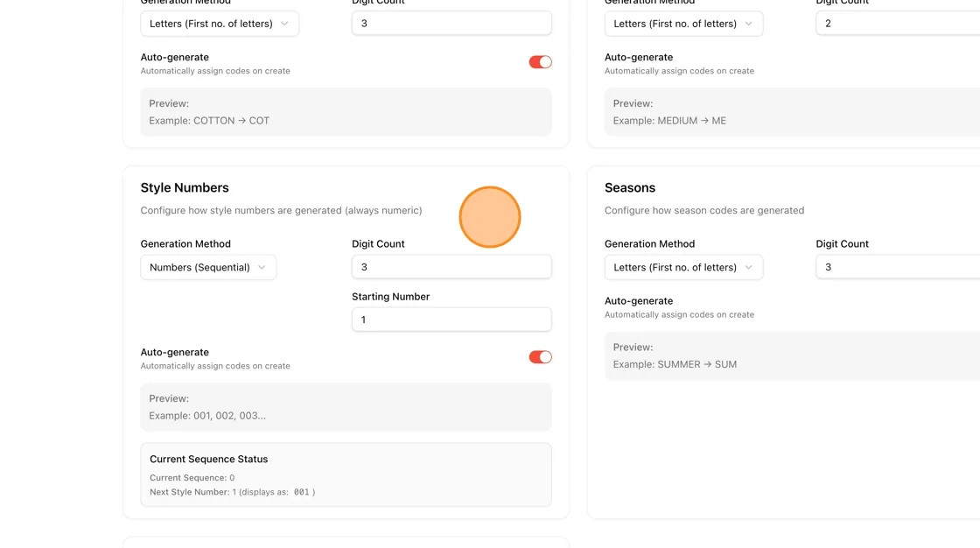
Task: Focus the Starting Number input field
Action: 451,320
